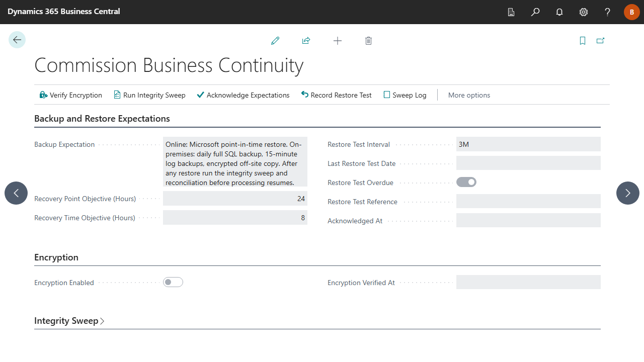644x362 pixels.
Task: Click Restore Test Reference field
Action: (x=528, y=202)
